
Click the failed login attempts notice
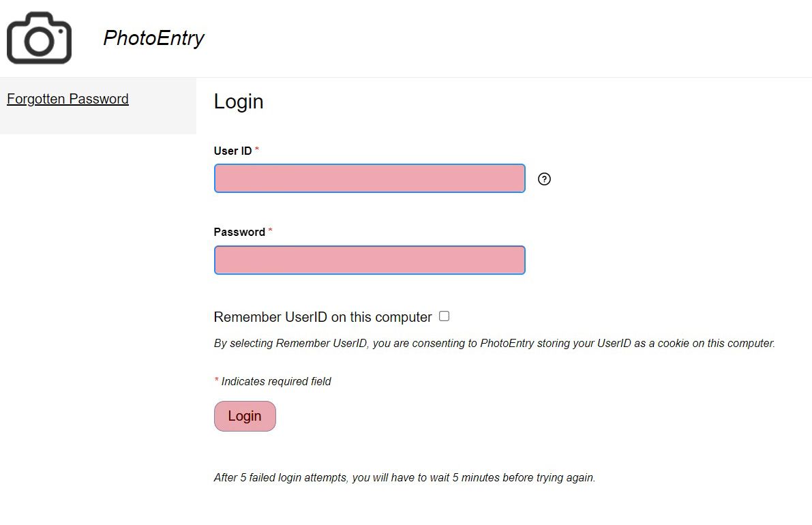click(404, 477)
